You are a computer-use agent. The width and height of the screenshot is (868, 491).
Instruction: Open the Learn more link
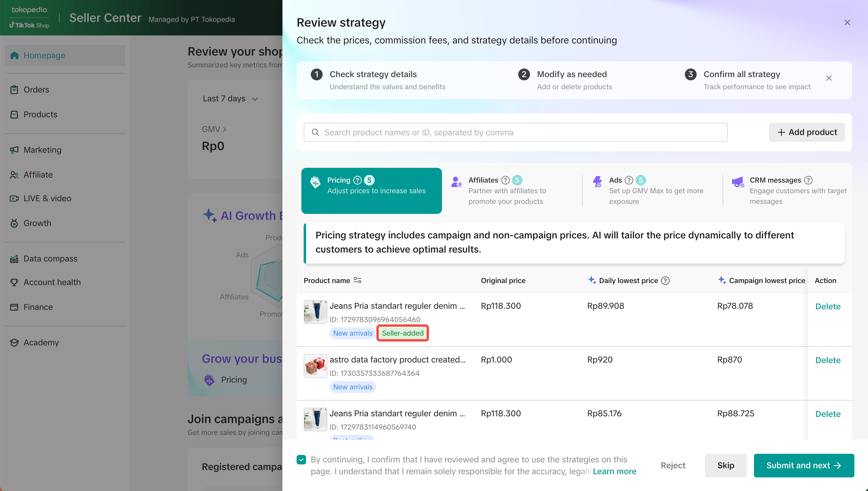tap(615, 471)
